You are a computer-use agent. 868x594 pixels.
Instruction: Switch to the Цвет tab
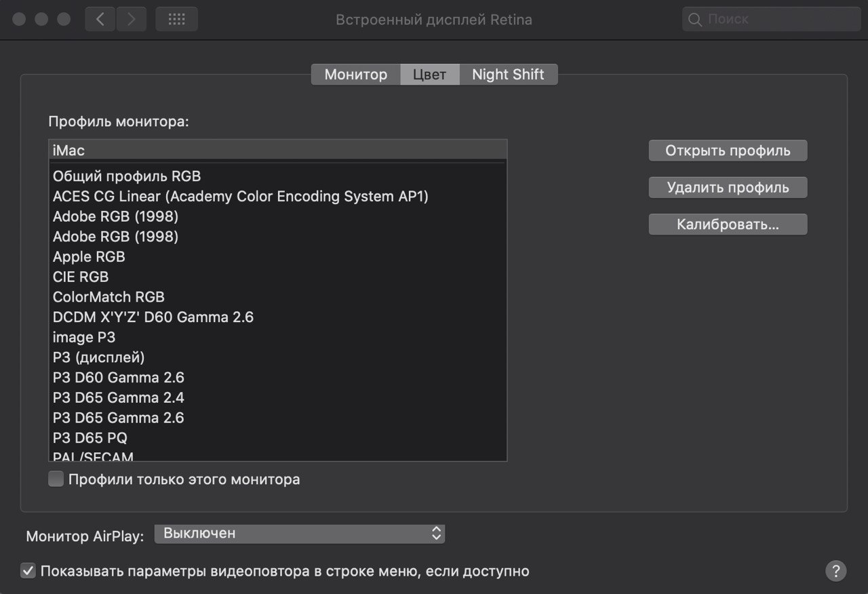point(430,75)
